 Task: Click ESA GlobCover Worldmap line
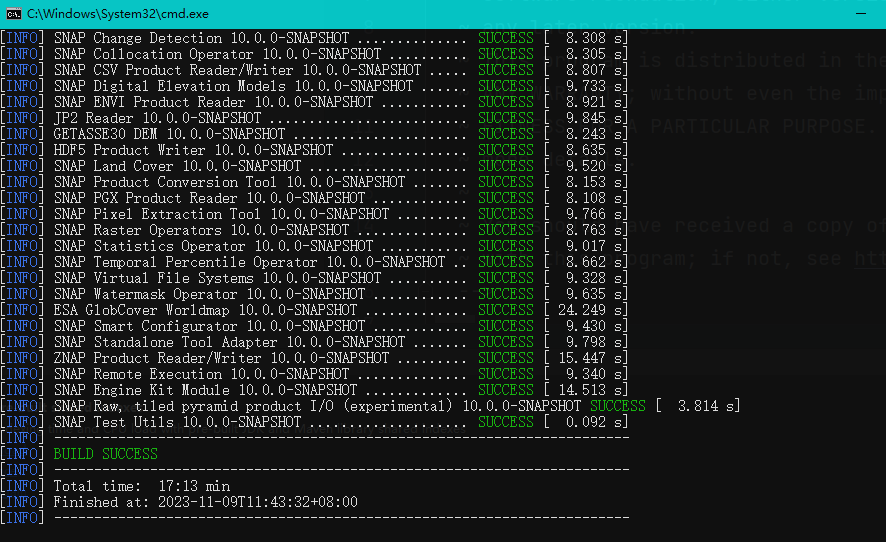coord(314,310)
